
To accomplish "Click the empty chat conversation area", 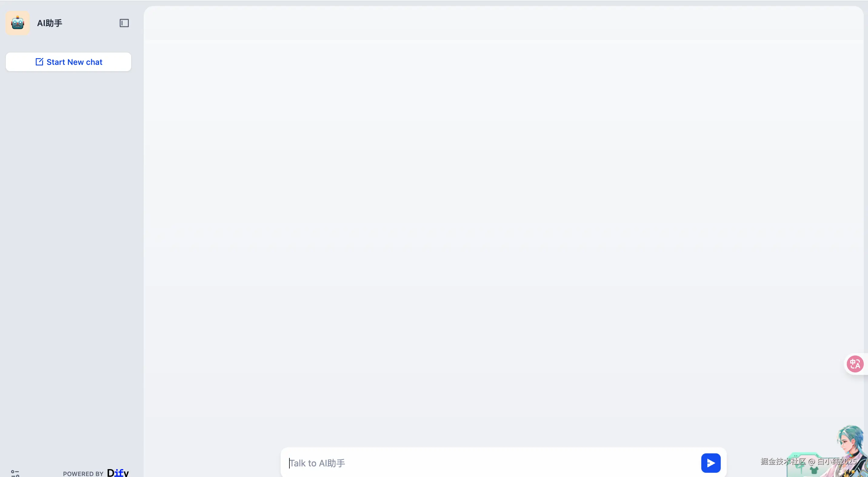I will click(504, 236).
